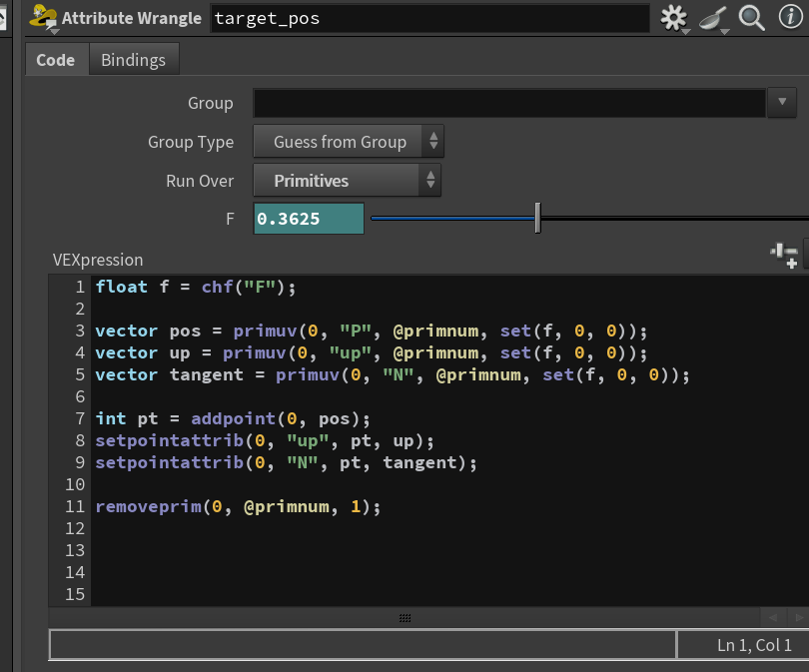Open the Group dropdown arrow
This screenshot has width=809, height=672.
[782, 102]
